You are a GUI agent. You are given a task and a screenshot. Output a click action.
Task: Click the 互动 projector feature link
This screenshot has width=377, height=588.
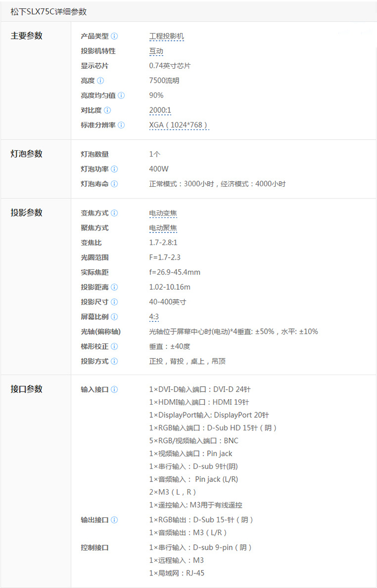click(x=156, y=51)
